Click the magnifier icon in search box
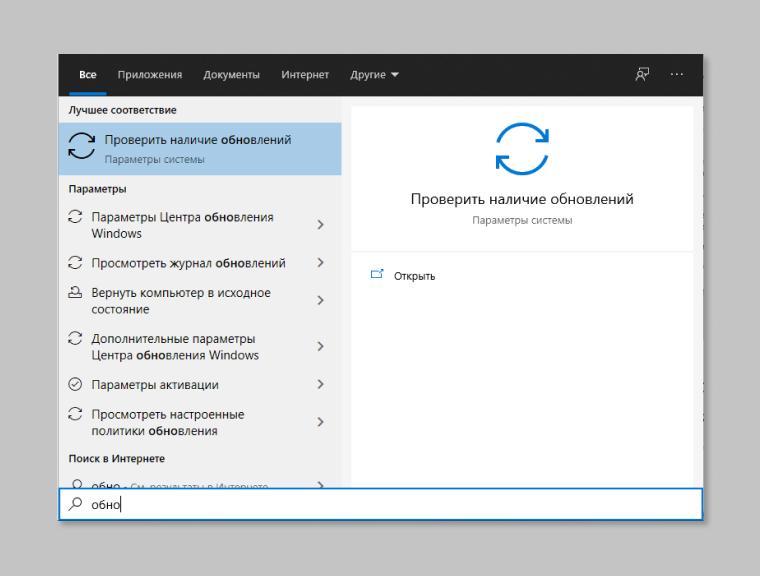The image size is (760, 576). [75, 504]
